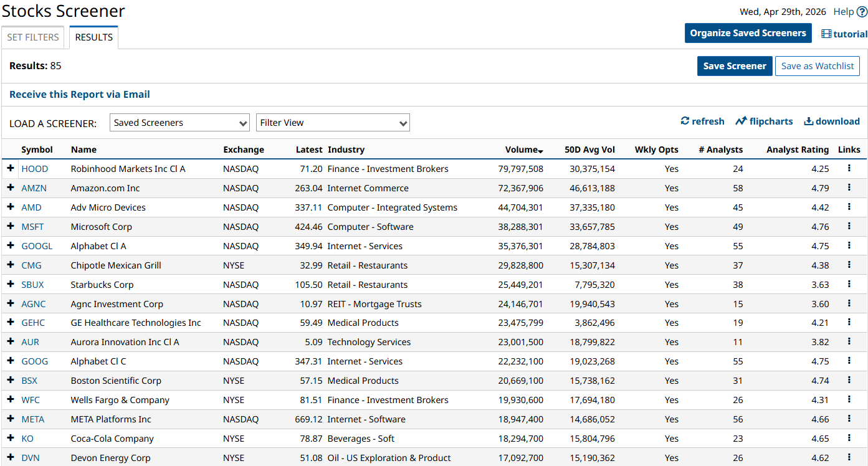Click the Help question mark icon

pyautogui.click(x=862, y=12)
